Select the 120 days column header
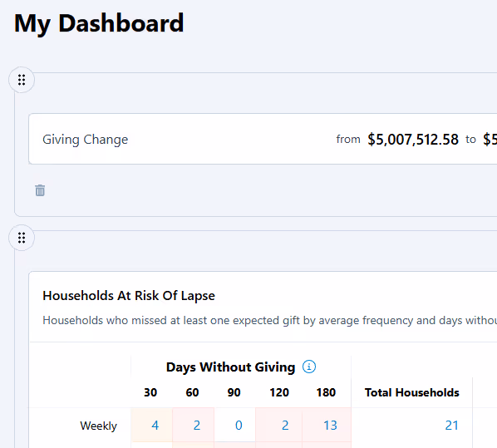This screenshot has height=448, width=497. click(x=279, y=392)
